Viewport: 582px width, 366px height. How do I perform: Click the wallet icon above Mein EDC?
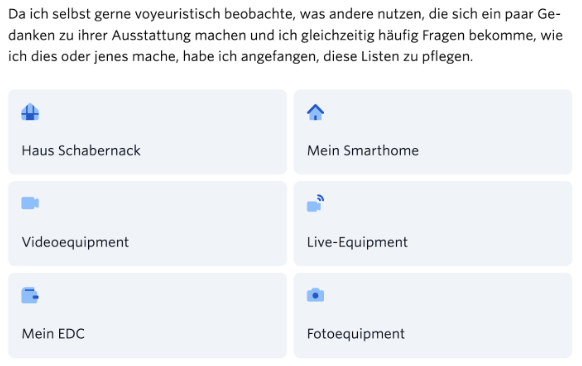tap(30, 295)
